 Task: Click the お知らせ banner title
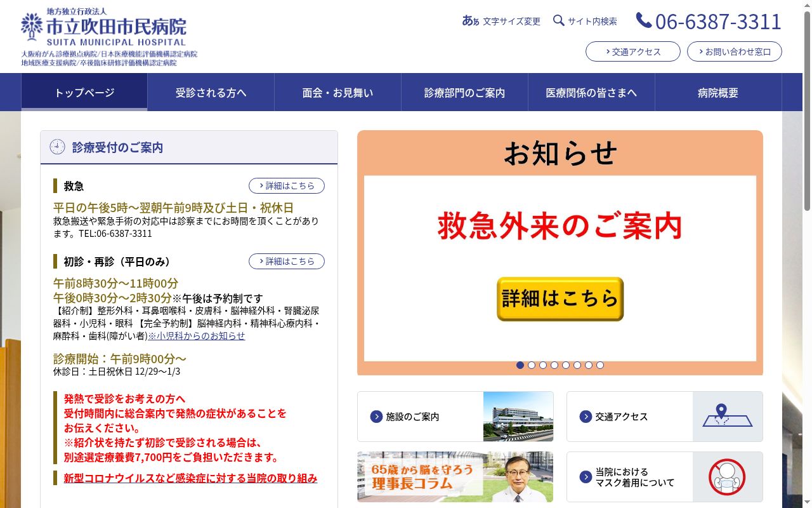(x=560, y=153)
